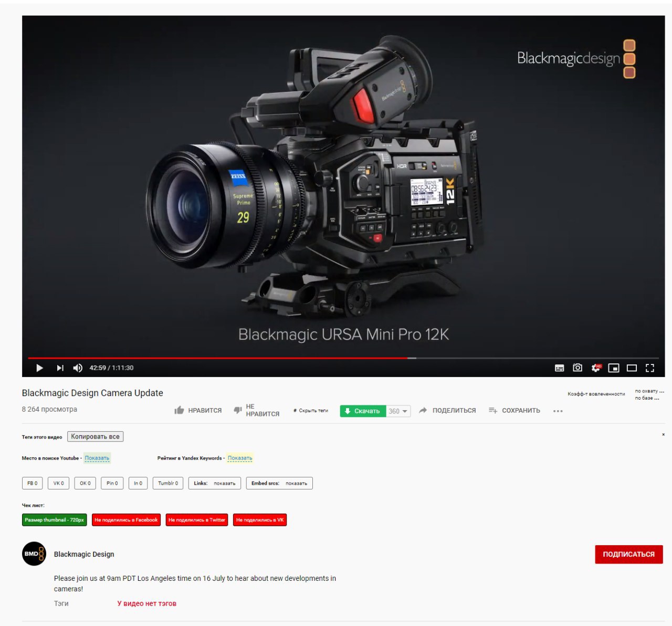Play the video

[x=39, y=368]
